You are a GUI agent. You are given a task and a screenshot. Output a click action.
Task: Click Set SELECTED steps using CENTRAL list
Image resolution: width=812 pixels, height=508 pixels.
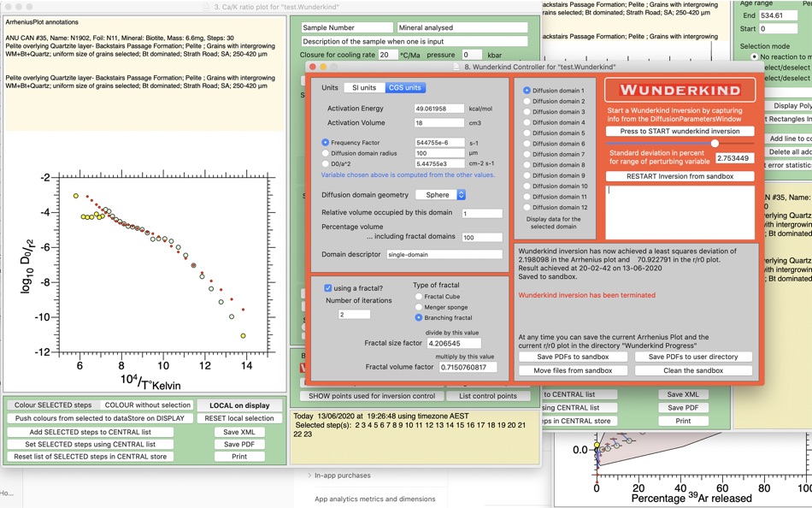(90, 444)
